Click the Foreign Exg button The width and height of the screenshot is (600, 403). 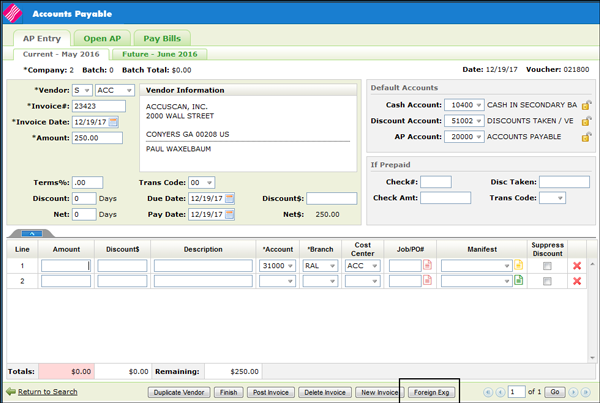tap(431, 392)
